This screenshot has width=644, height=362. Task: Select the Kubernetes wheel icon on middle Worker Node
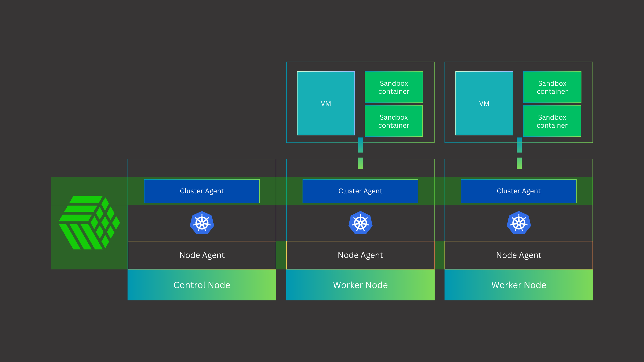click(360, 223)
